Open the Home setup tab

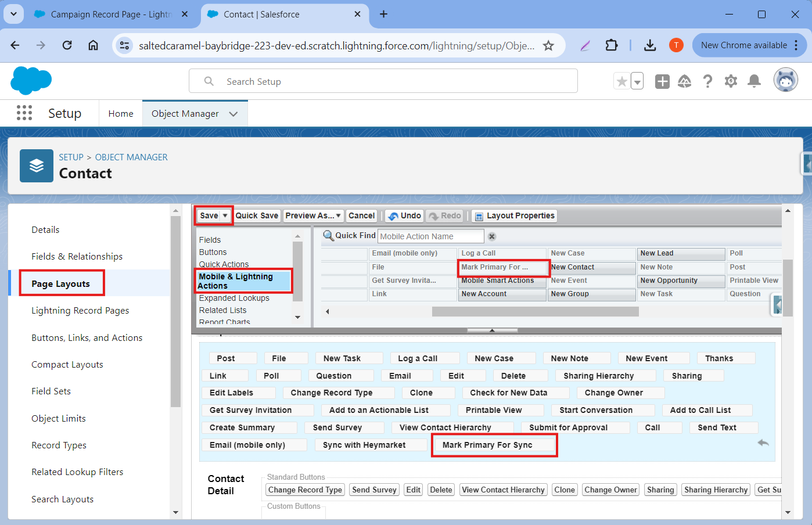click(121, 114)
